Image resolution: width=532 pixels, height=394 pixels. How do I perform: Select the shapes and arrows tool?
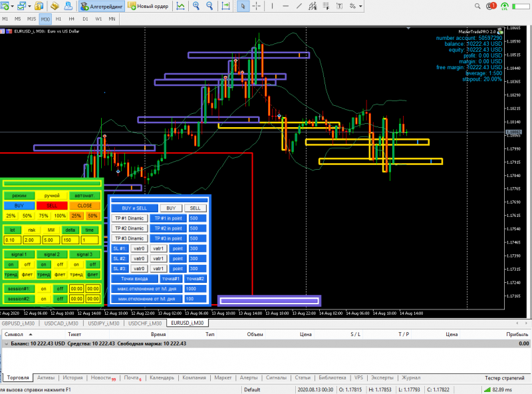353,6
